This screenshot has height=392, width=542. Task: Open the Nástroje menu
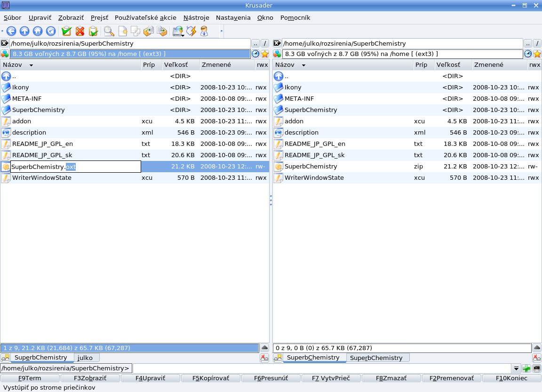196,17
